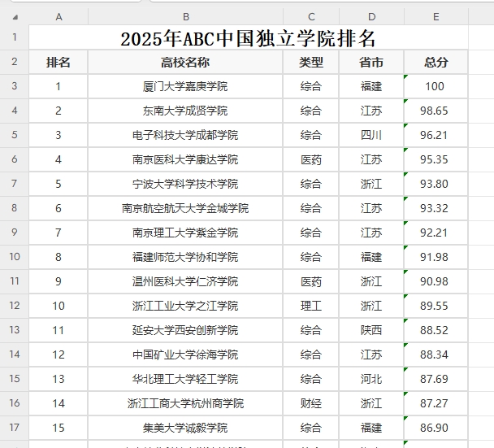Click the score cell 93.80
Image resolution: width=494 pixels, height=448 pixels.
pos(436,184)
